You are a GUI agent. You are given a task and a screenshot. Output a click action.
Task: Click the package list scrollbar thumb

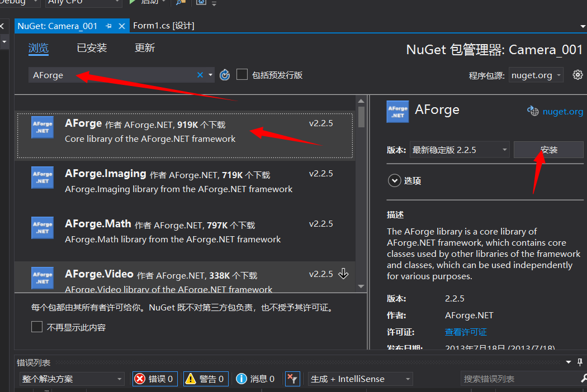[x=361, y=117]
